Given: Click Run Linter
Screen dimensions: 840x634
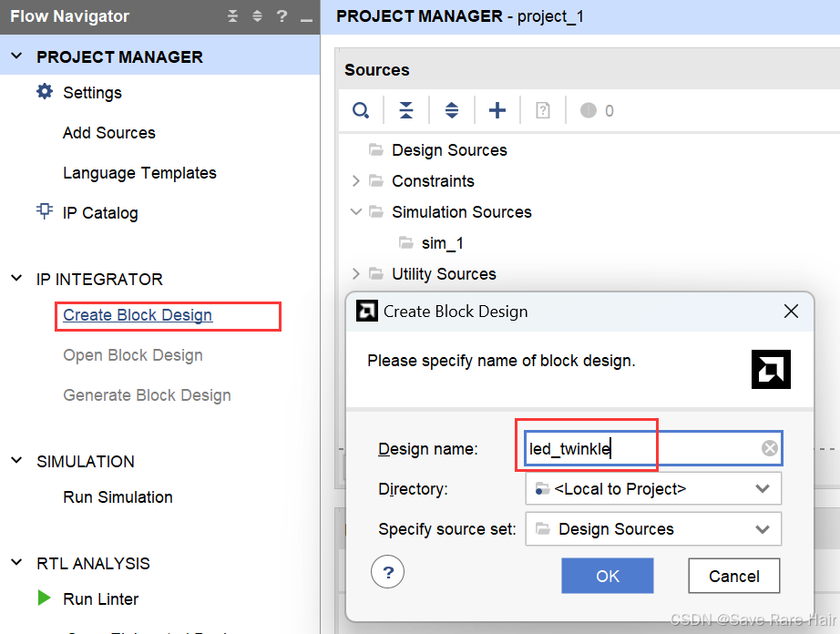Looking at the screenshot, I should (101, 598).
